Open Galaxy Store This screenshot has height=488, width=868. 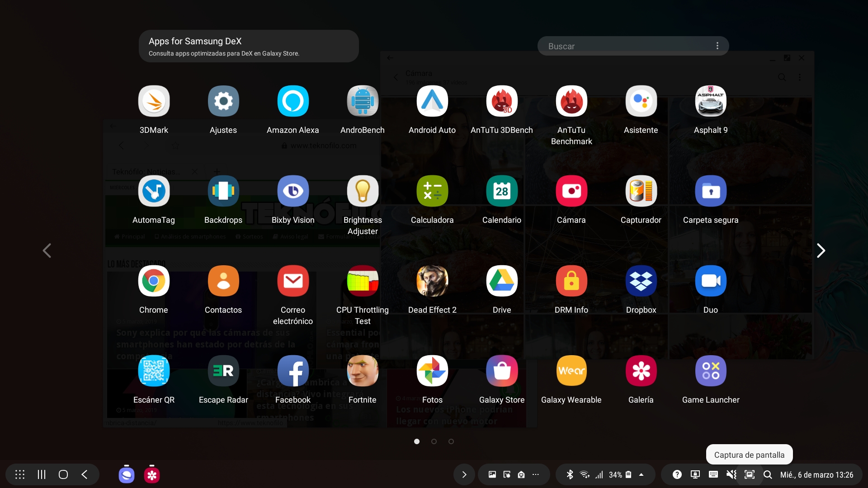[x=502, y=371]
